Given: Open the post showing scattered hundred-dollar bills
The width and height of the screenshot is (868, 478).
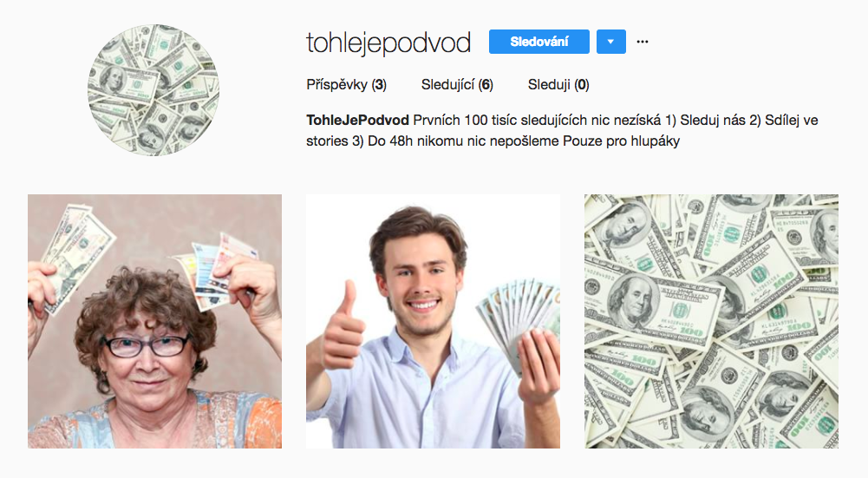Looking at the screenshot, I should (x=711, y=321).
